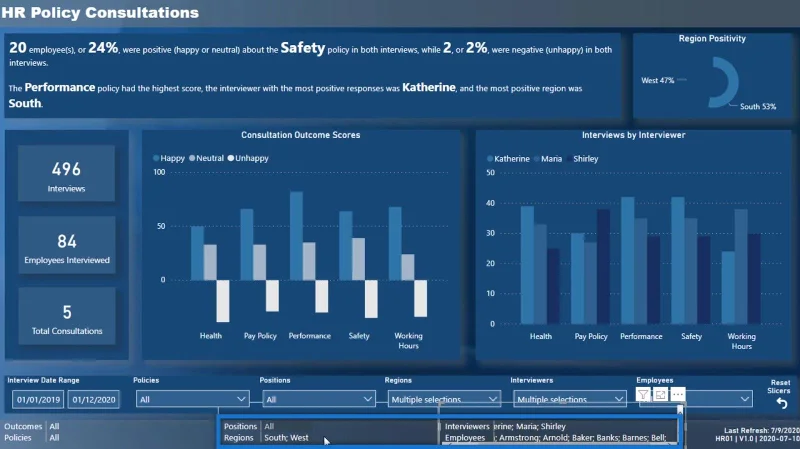
Task: Select the 496 Interviews card
Action: [x=66, y=173]
